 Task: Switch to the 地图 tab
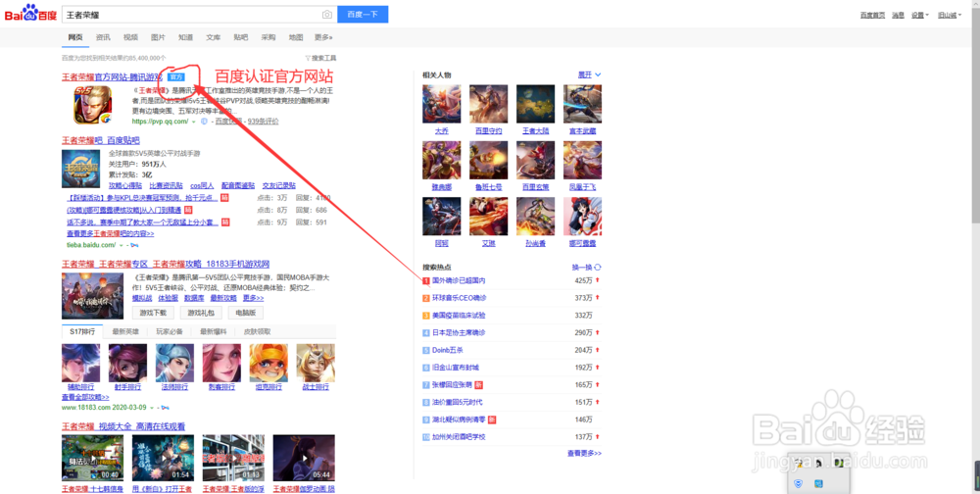pyautogui.click(x=296, y=37)
